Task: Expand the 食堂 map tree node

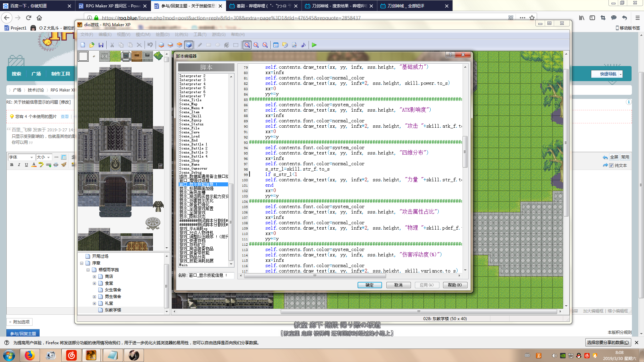Action: [x=94, y=283]
